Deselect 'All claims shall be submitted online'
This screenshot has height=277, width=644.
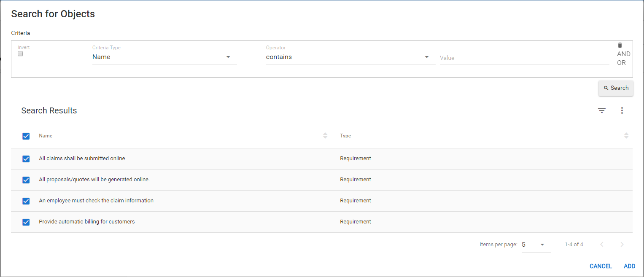point(26,159)
